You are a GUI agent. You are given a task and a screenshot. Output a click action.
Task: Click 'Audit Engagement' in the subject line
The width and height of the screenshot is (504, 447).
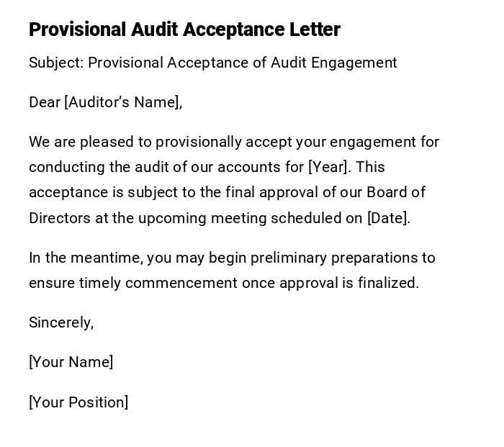pyautogui.click(x=333, y=63)
